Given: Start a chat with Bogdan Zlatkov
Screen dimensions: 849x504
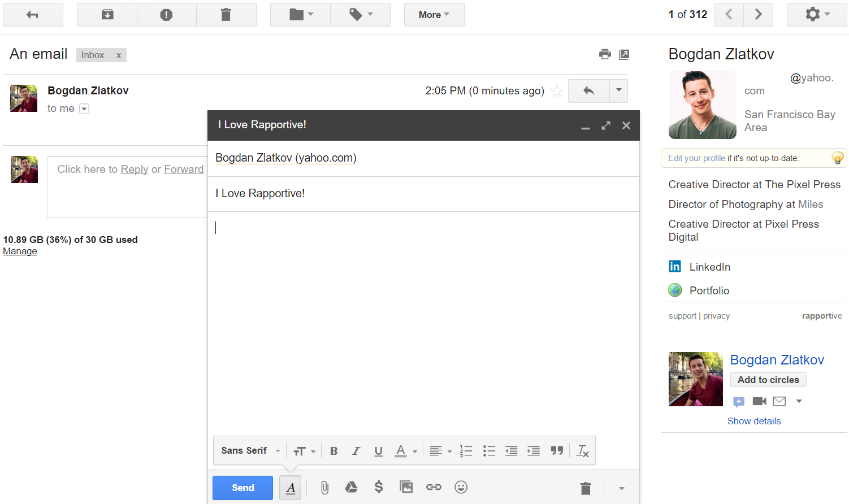Looking at the screenshot, I should [x=739, y=402].
